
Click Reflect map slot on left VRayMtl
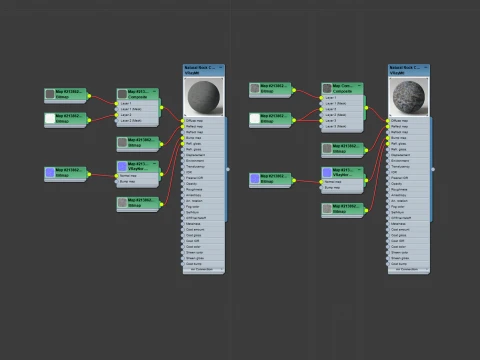click(x=204, y=126)
